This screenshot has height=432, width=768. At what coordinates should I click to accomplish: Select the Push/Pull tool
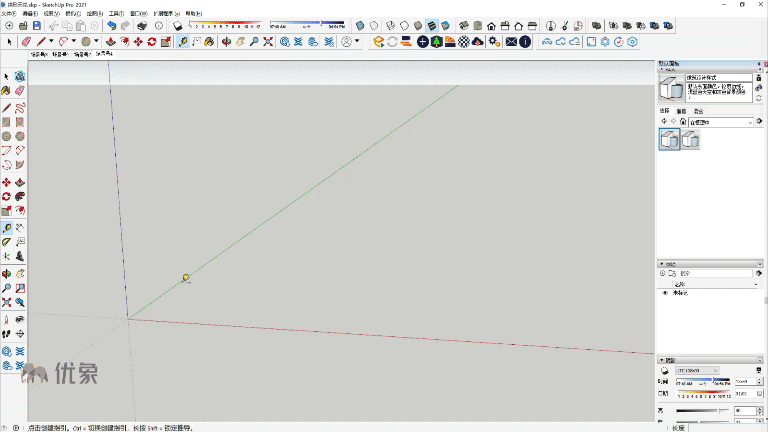click(110, 42)
